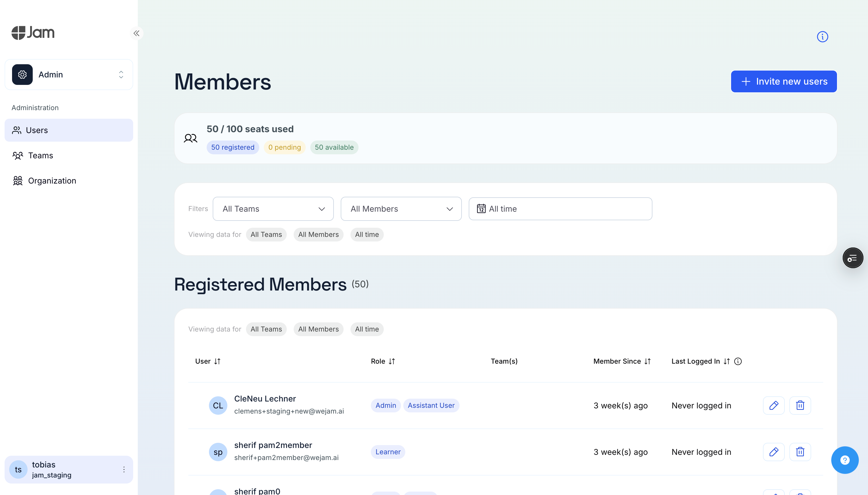Expand the Admin workspace switcher
The width and height of the screenshot is (868, 495).
click(69, 75)
